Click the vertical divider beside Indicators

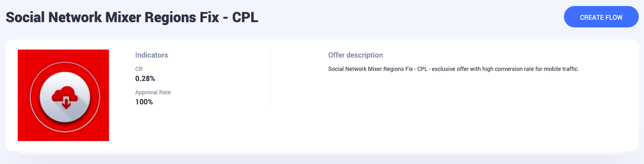coord(270,79)
